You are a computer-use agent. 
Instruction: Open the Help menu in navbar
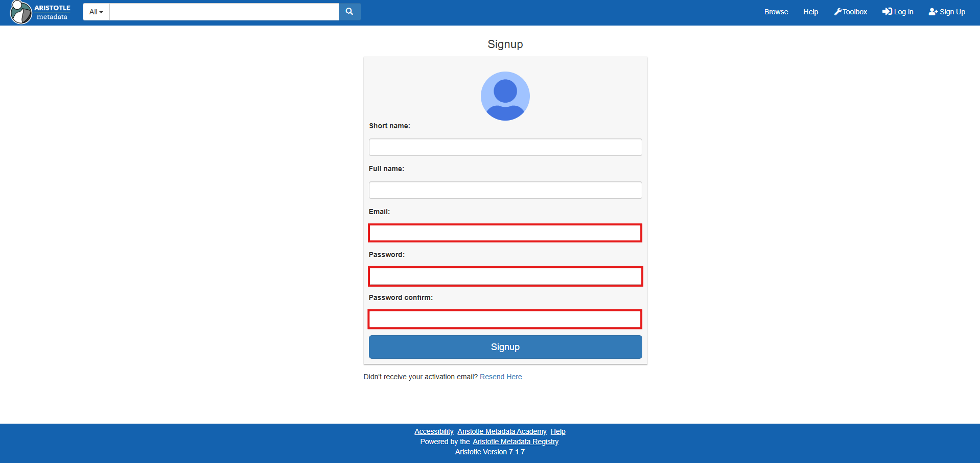[x=810, y=12]
